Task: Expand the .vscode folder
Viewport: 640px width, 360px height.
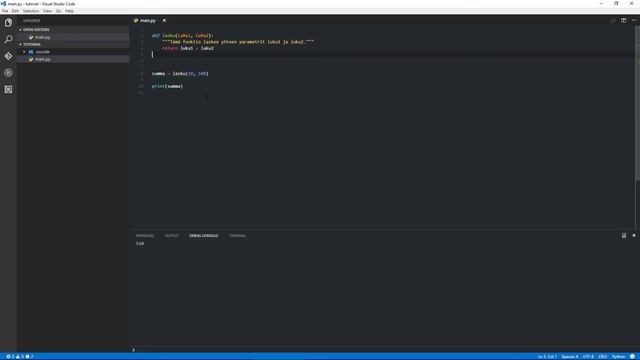Action: click(x=42, y=52)
